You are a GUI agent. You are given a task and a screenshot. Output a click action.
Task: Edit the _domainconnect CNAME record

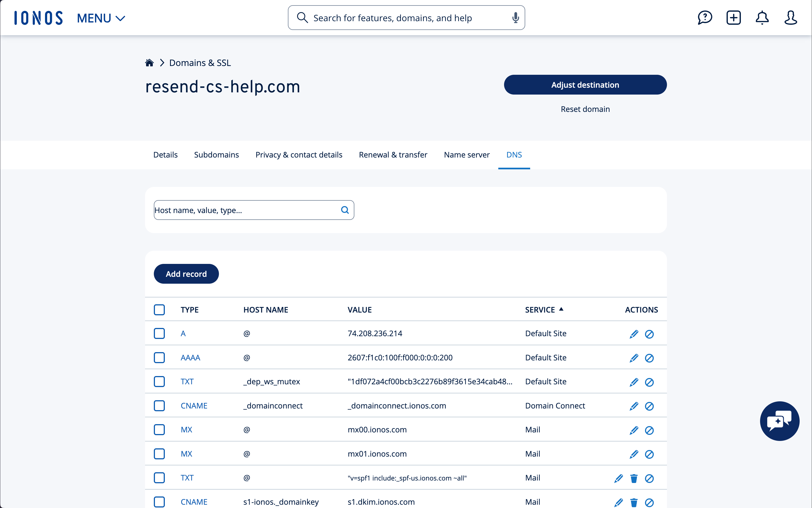click(x=634, y=406)
